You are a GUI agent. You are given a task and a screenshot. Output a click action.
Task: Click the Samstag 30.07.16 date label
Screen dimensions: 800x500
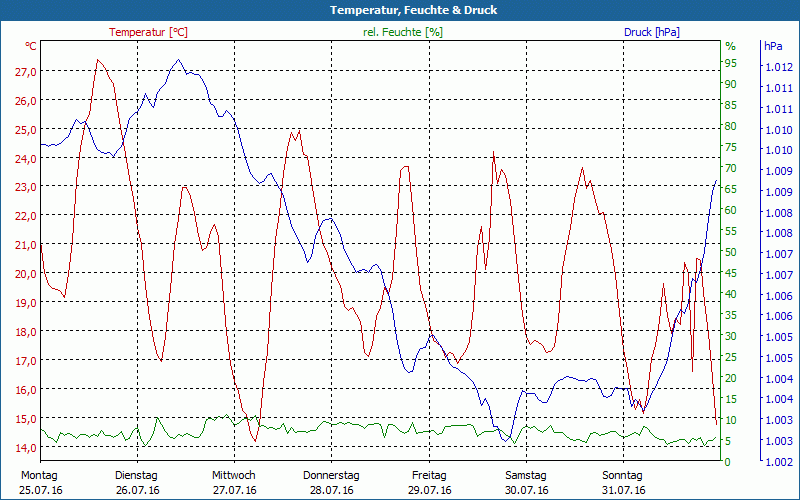[525, 482]
